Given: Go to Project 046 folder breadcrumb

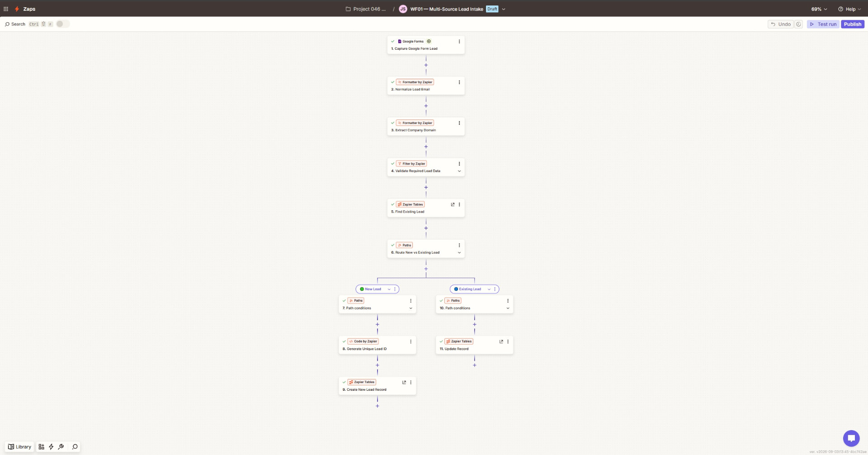Looking at the screenshot, I should [366, 9].
